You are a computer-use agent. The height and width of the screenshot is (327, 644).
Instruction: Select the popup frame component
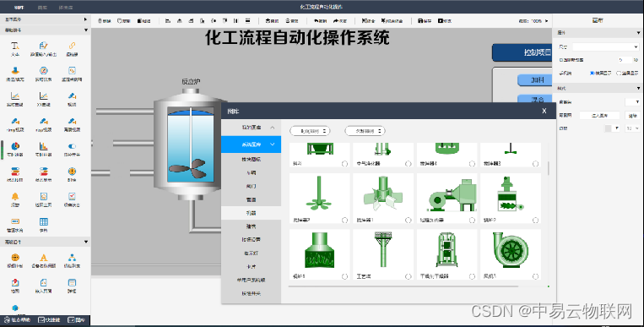(x=72, y=286)
